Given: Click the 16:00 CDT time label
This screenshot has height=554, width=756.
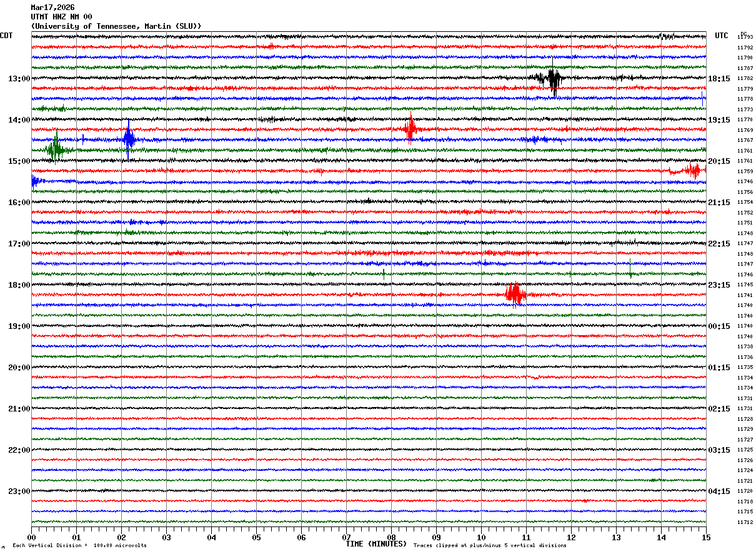Looking at the screenshot, I should (19, 202).
